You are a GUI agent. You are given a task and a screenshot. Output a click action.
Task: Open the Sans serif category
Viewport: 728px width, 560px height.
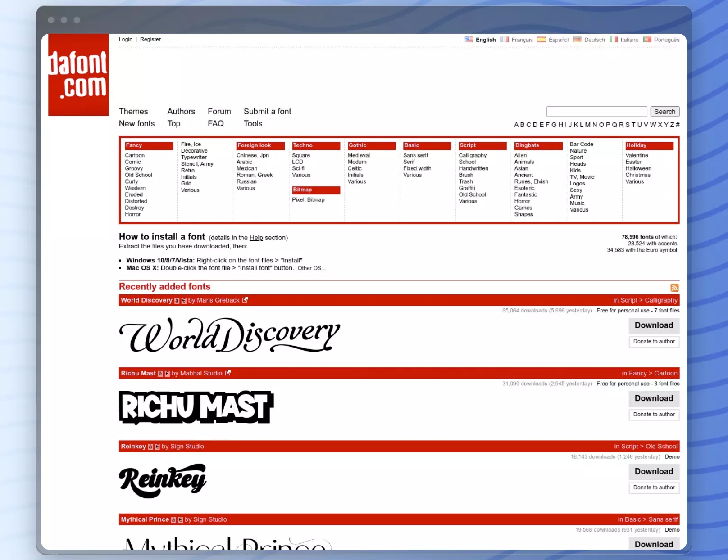click(415, 155)
